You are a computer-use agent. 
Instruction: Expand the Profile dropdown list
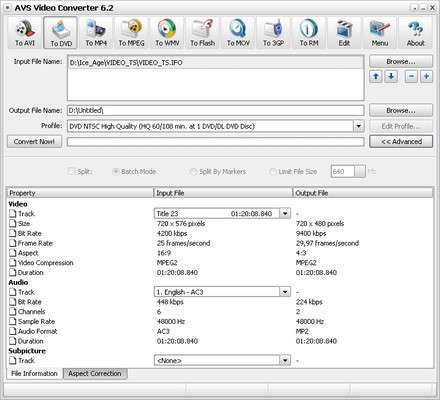(x=358, y=126)
